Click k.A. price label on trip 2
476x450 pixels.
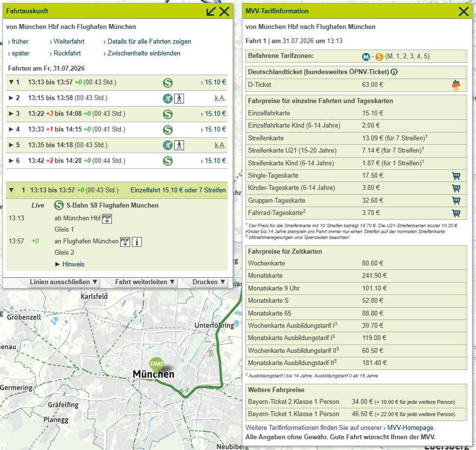(220, 98)
